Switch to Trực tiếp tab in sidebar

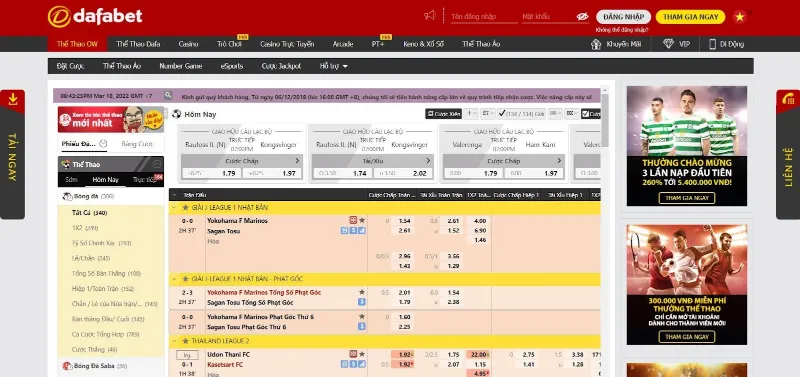(144, 180)
